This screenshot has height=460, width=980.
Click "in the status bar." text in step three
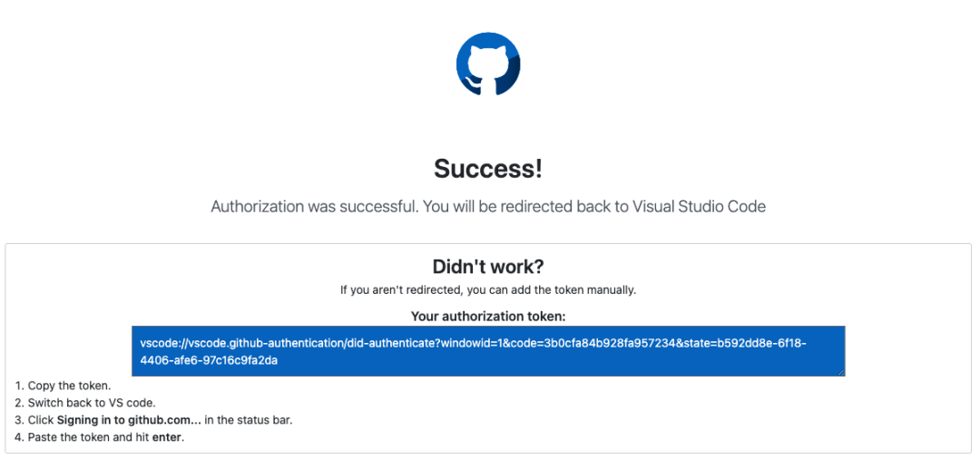248,420
